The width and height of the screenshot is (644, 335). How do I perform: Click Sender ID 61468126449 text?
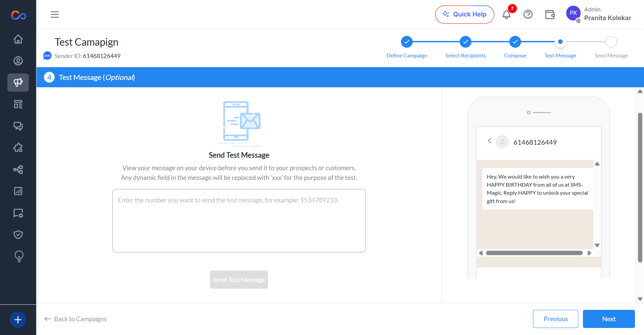coord(88,56)
